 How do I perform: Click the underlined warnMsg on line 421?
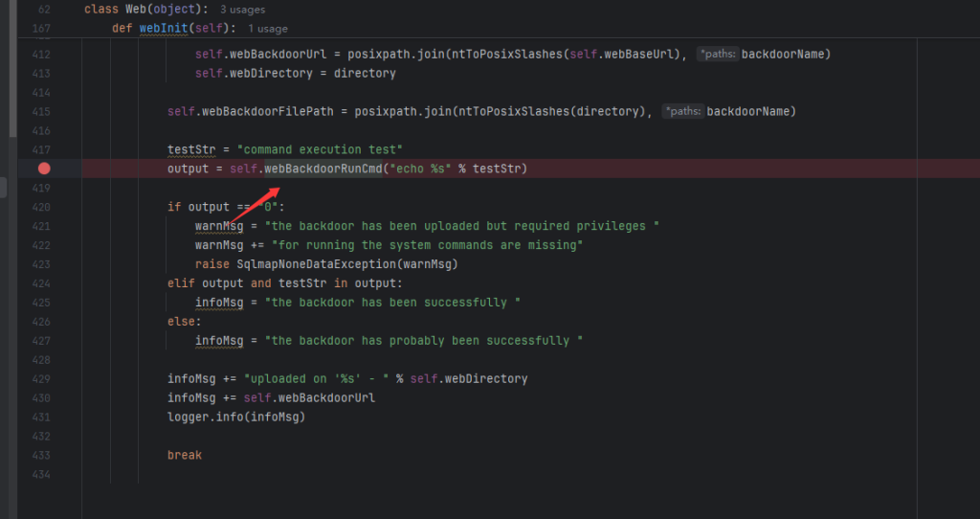pyautogui.click(x=219, y=226)
